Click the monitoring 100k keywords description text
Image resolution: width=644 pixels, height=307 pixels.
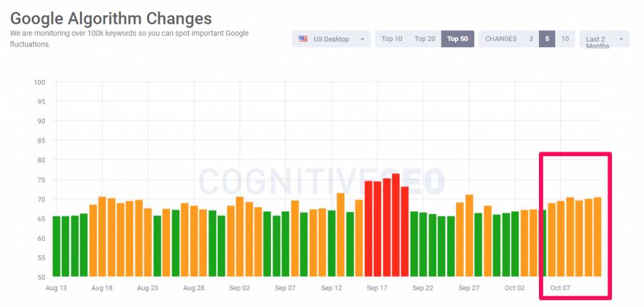pos(130,38)
